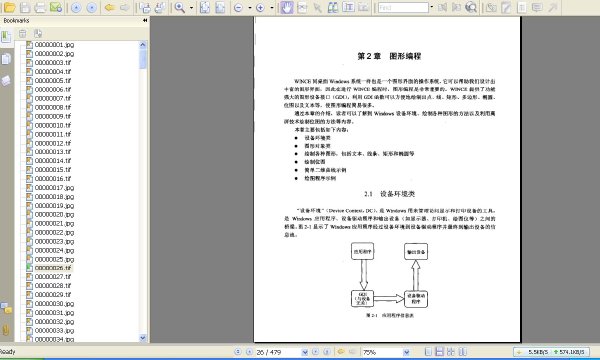Open the Comments panel tab icon
The image size is (600, 360).
click(x=6, y=308)
